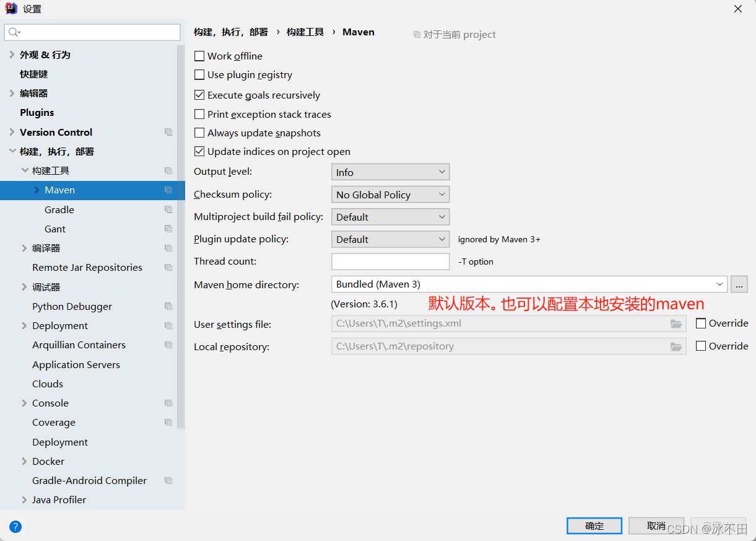
Task: Click the help question mark icon
Action: (15, 527)
